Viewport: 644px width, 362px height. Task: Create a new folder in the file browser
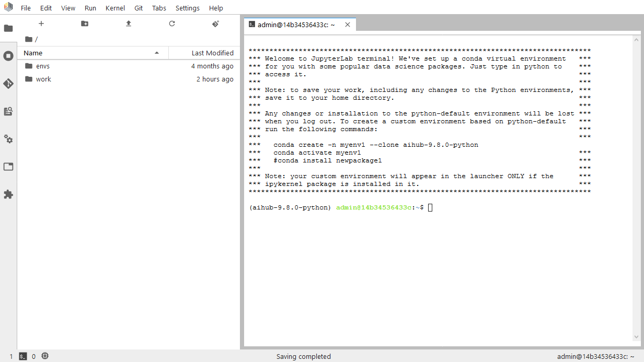84,24
